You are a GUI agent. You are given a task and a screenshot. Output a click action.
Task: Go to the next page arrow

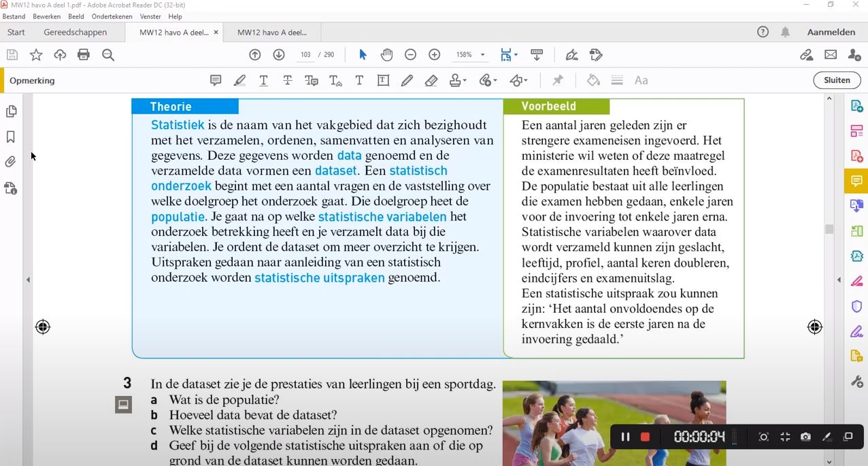[x=279, y=54]
